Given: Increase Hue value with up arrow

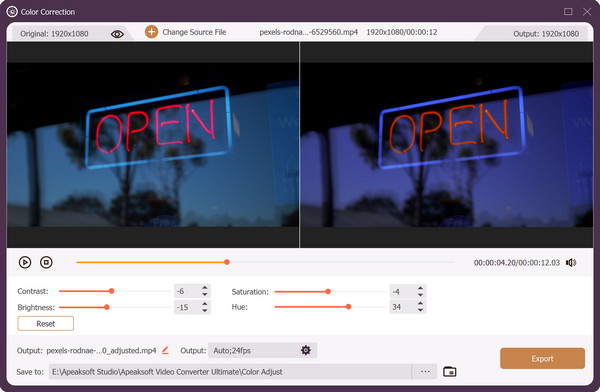Looking at the screenshot, I should pyautogui.click(x=421, y=303).
